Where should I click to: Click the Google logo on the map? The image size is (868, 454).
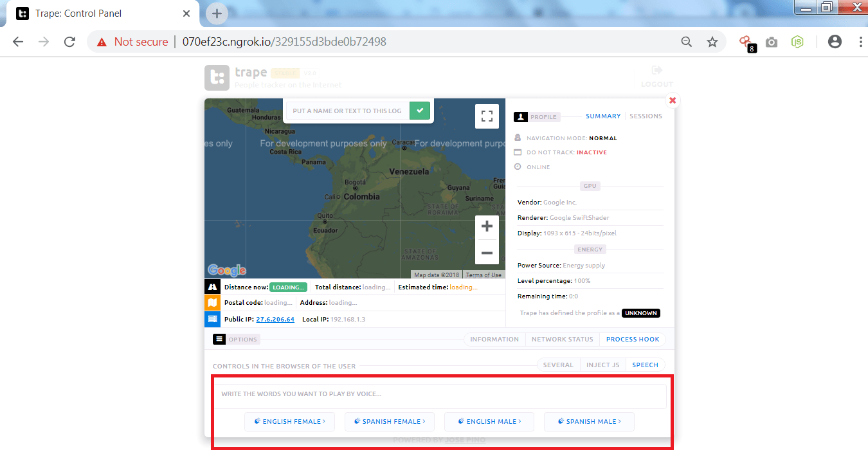227,270
